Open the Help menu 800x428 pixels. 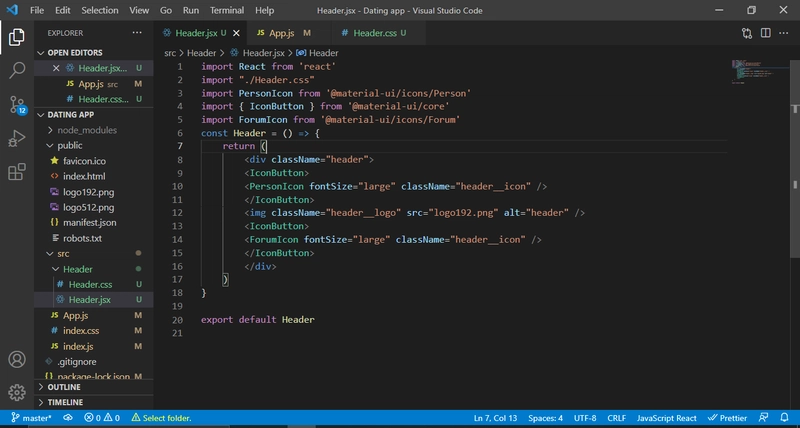[264, 10]
